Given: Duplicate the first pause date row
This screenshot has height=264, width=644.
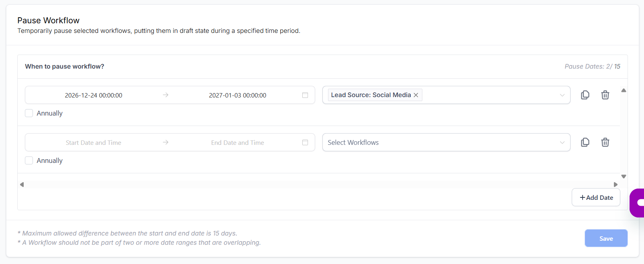Looking at the screenshot, I should pyautogui.click(x=585, y=95).
